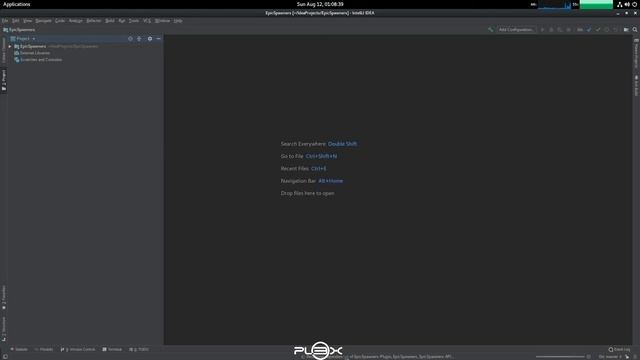Viewport: 640px width, 360px height.
Task: Hide the Project tool window
Action: tap(159, 39)
